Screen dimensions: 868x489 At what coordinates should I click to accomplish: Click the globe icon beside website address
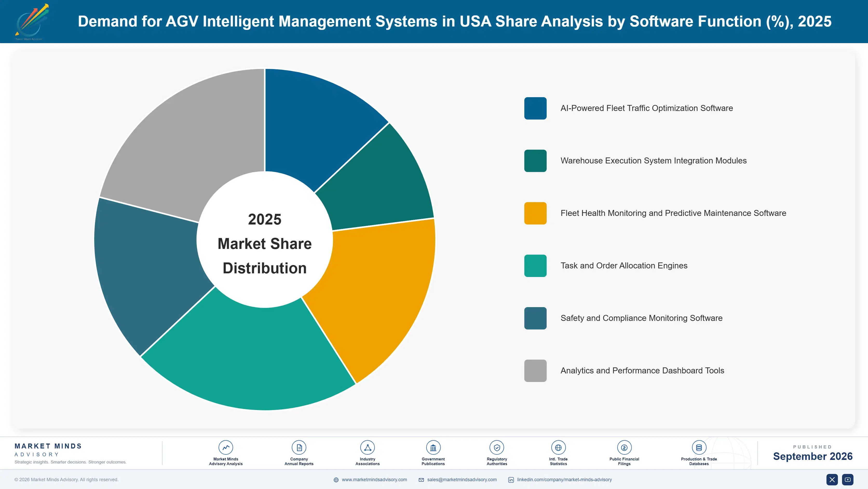(336, 480)
